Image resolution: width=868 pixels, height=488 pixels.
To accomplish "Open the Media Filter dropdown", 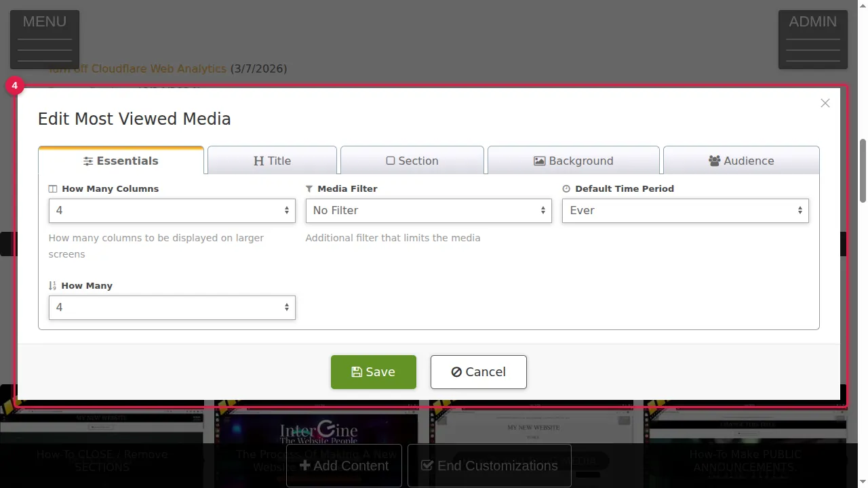I will click(x=429, y=211).
